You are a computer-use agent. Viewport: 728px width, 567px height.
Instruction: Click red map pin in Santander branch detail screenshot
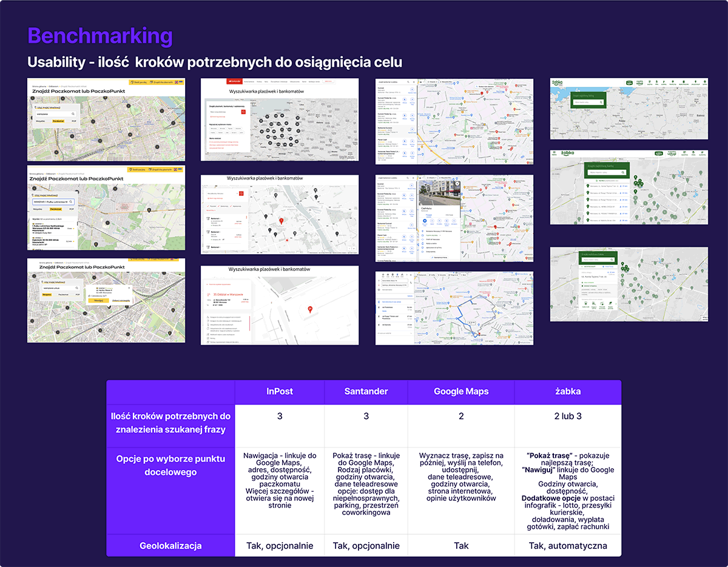(310, 309)
